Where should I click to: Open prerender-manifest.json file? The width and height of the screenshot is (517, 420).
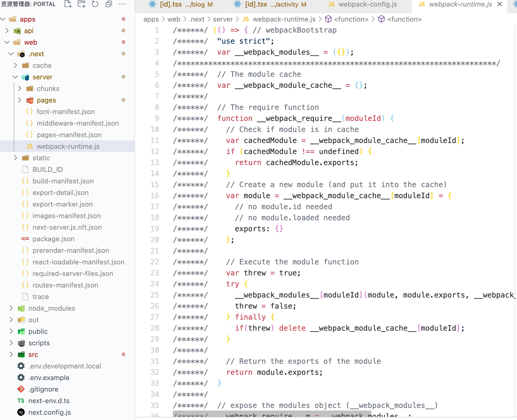pos(67,250)
